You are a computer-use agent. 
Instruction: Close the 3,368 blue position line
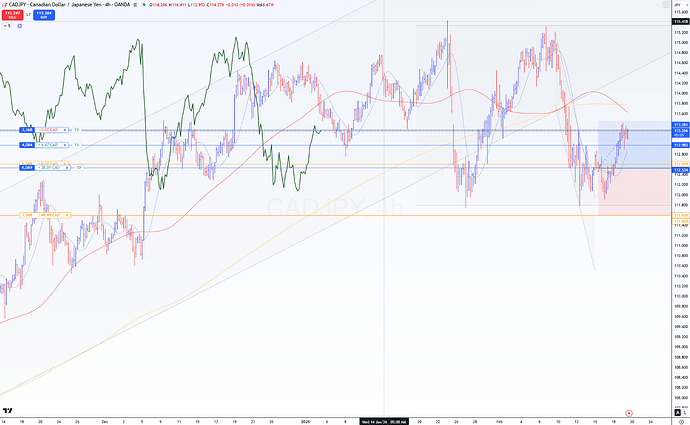[66, 130]
